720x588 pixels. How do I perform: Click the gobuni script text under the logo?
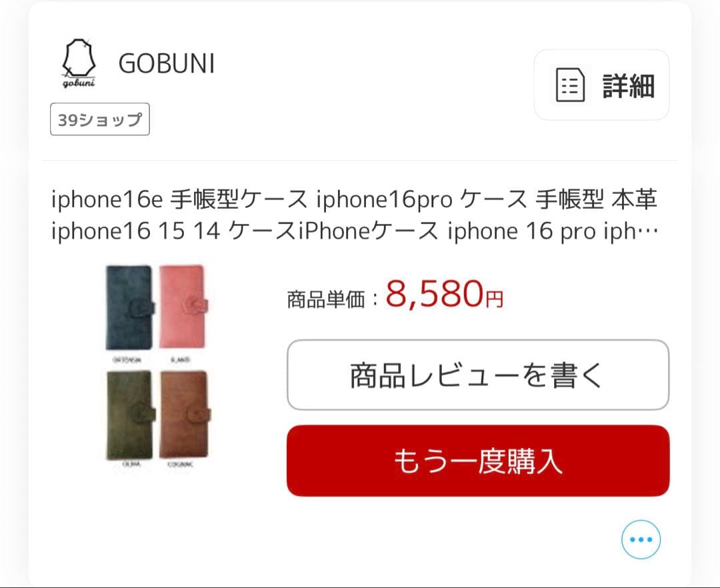pos(79,83)
